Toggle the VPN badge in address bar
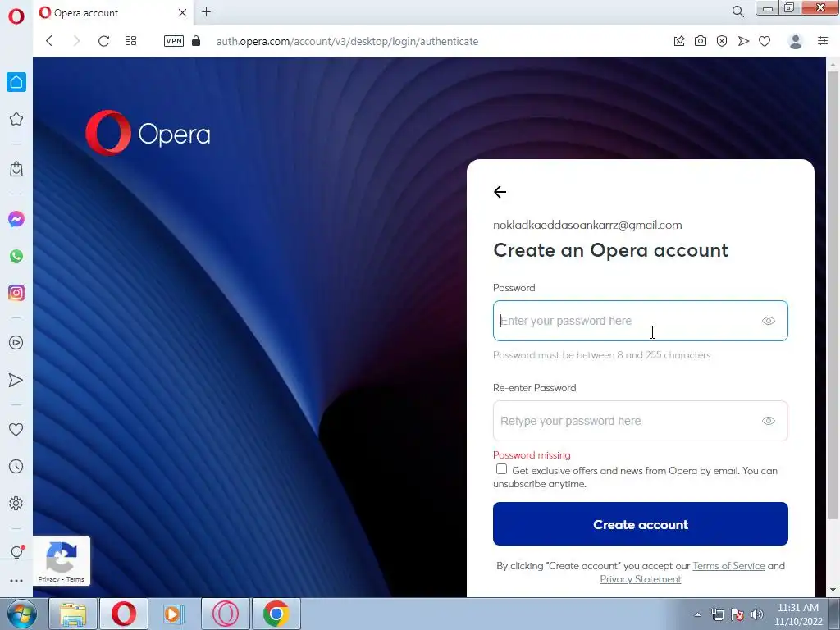Screen dimensions: 840x630 (174, 41)
